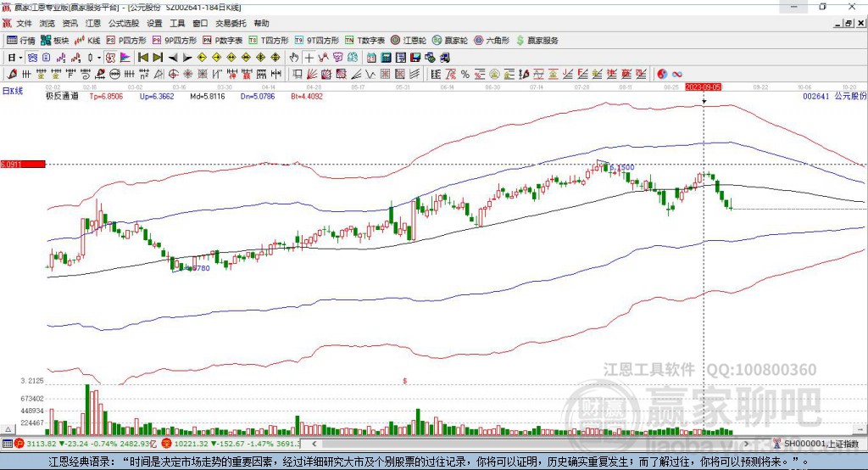Open the 9P四方形 tool
The height and width of the screenshot is (470, 868).
(175, 41)
